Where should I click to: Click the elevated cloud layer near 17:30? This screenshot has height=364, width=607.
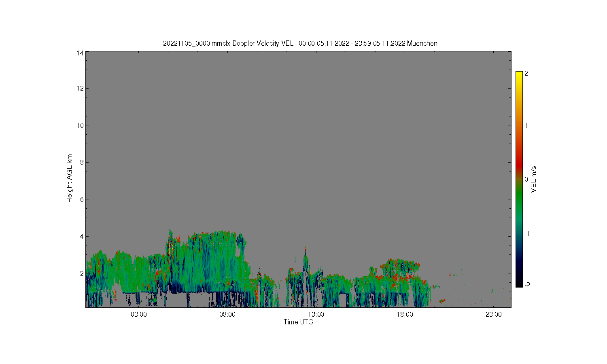400,266
